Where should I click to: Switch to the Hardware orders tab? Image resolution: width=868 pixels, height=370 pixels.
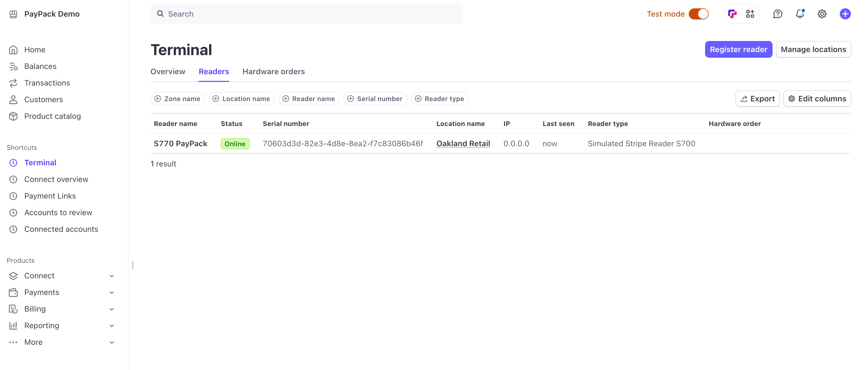pos(273,71)
